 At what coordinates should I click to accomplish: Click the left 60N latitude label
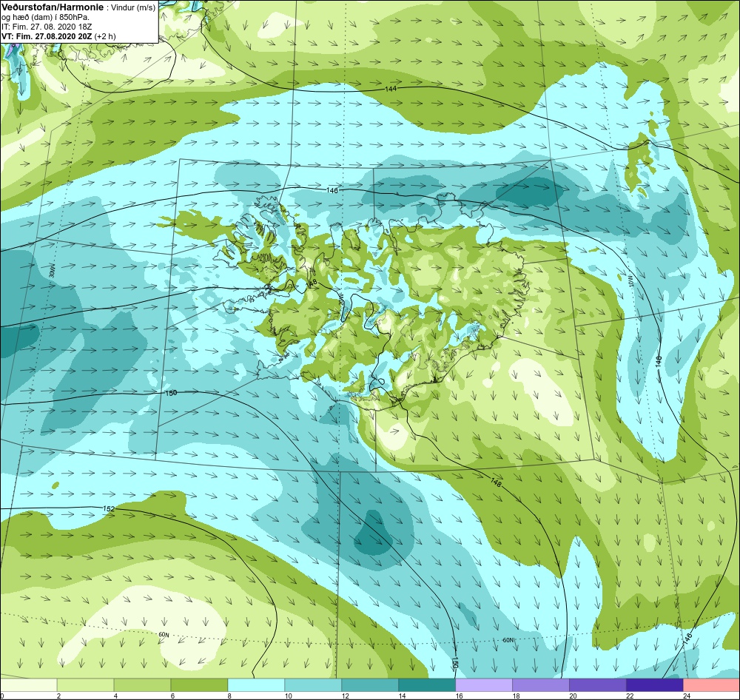[164, 635]
